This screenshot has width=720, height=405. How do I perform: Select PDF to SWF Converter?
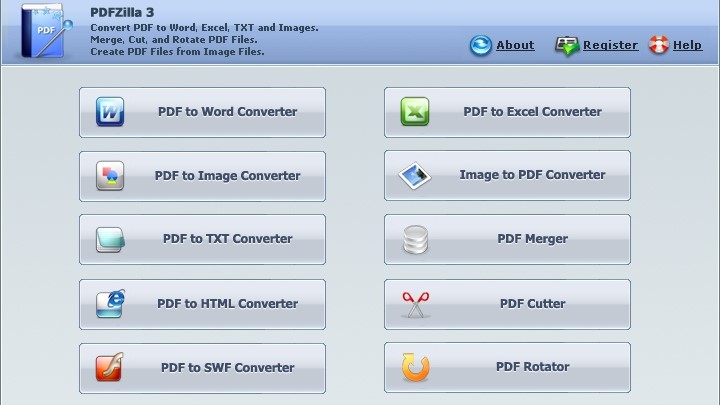click(x=202, y=368)
